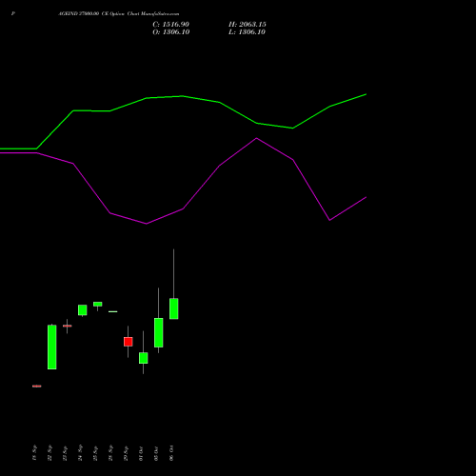The image size is (476, 476).
Task: Click the 25 Sep date label
Action: tap(95, 453)
